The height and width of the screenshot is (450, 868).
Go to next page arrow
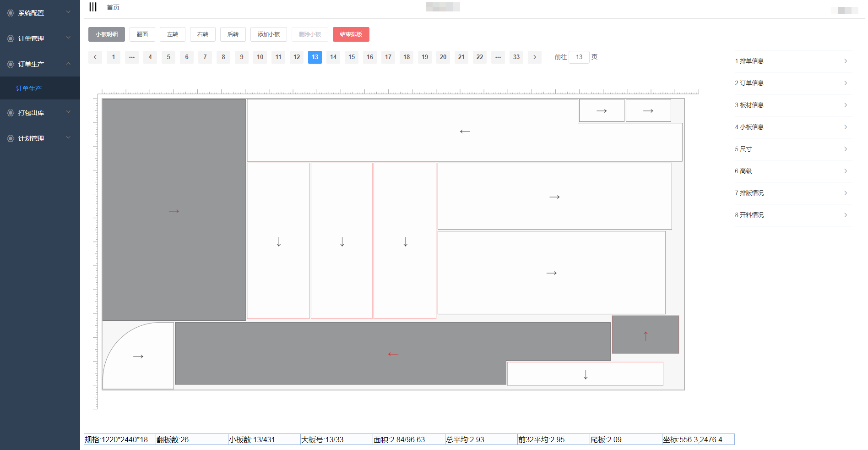click(534, 57)
